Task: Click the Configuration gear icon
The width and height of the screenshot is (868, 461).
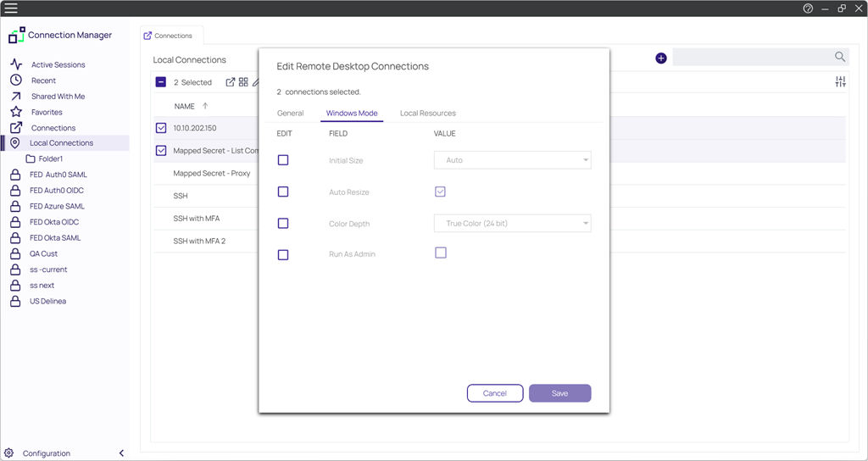Action: coord(8,453)
